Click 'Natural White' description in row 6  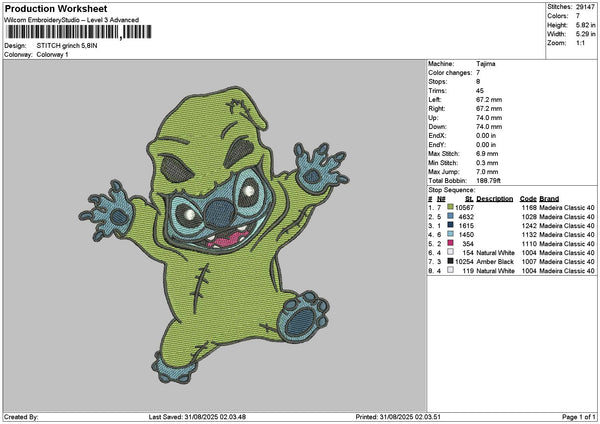click(x=496, y=253)
